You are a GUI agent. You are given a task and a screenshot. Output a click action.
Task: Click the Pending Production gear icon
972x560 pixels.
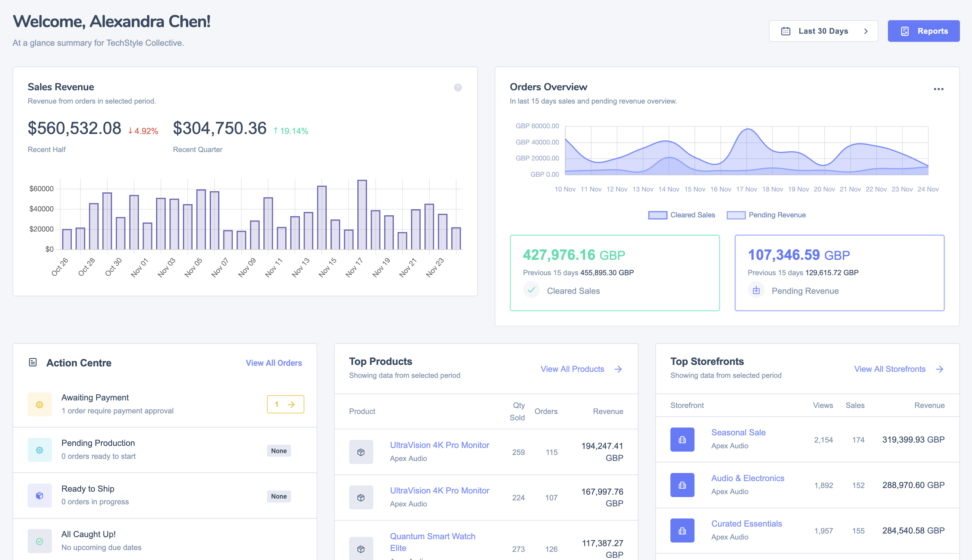click(x=39, y=450)
